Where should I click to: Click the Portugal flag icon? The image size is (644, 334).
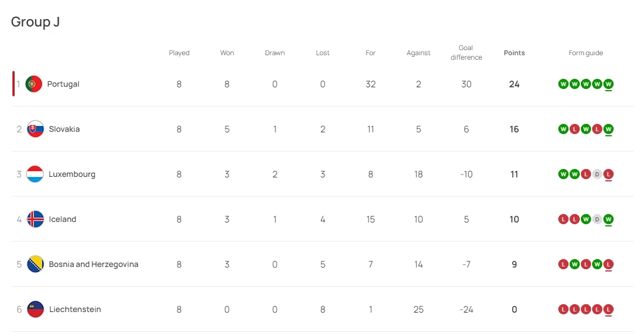coord(34,84)
